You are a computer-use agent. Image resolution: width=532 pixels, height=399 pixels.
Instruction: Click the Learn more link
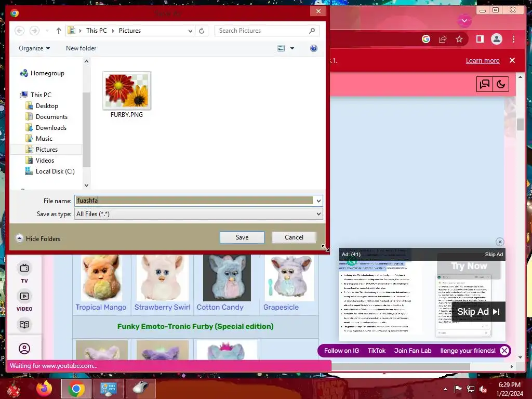click(483, 61)
